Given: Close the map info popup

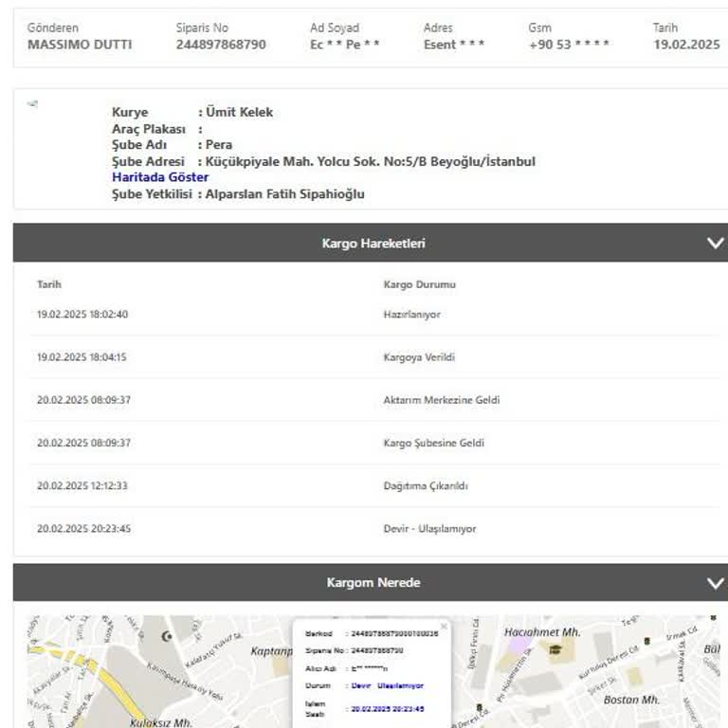Looking at the screenshot, I should click(x=444, y=627).
